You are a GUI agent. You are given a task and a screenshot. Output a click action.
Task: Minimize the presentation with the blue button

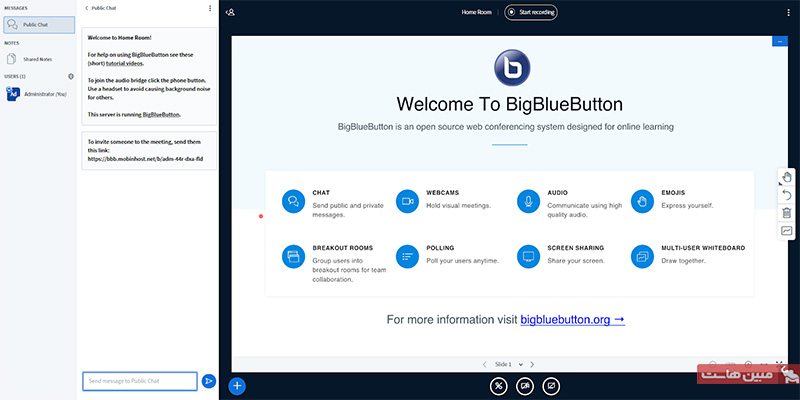(x=780, y=41)
